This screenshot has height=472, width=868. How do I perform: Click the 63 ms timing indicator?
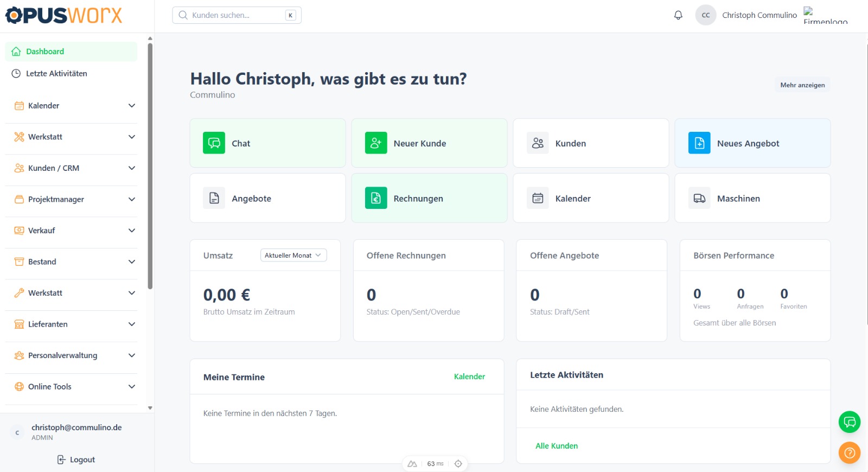click(x=435, y=464)
